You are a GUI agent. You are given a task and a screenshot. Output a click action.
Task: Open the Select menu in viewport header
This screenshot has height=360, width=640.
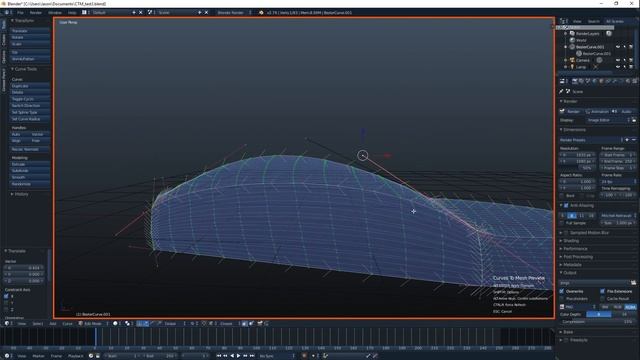click(x=38, y=323)
